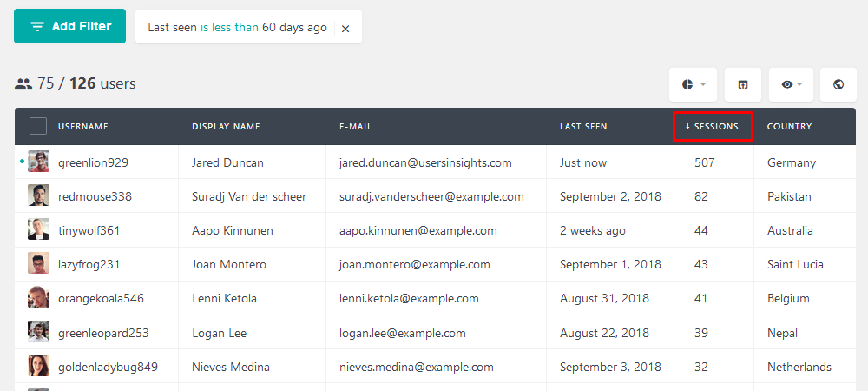The width and height of the screenshot is (868, 391).
Task: Click the September 2, 2018 date cell
Action: [610, 196]
